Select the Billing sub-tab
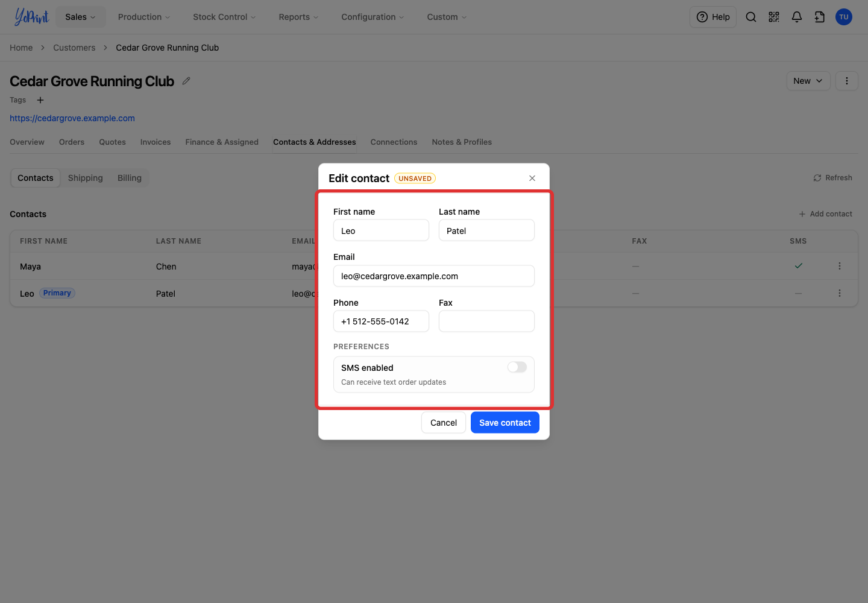The image size is (868, 603). [130, 178]
